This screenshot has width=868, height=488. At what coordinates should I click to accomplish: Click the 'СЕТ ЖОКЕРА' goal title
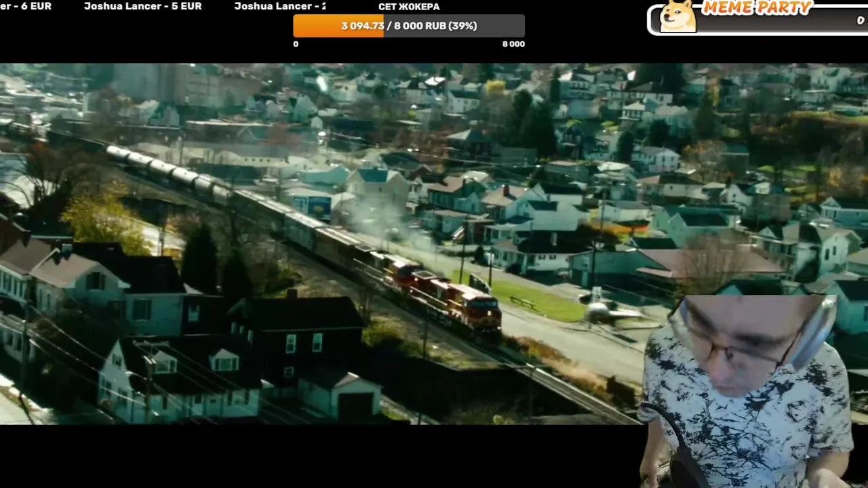(x=409, y=7)
